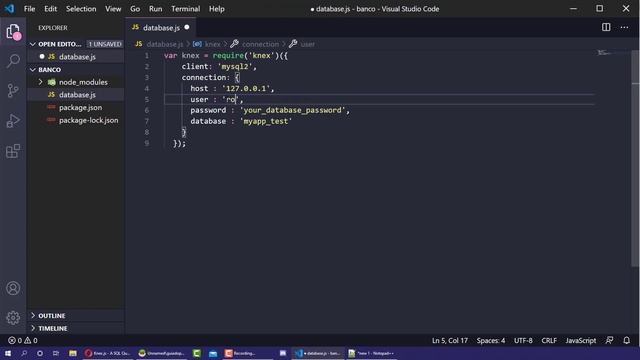Open Task View on the taskbar
This screenshot has width=640, height=360.
[x=56, y=353]
